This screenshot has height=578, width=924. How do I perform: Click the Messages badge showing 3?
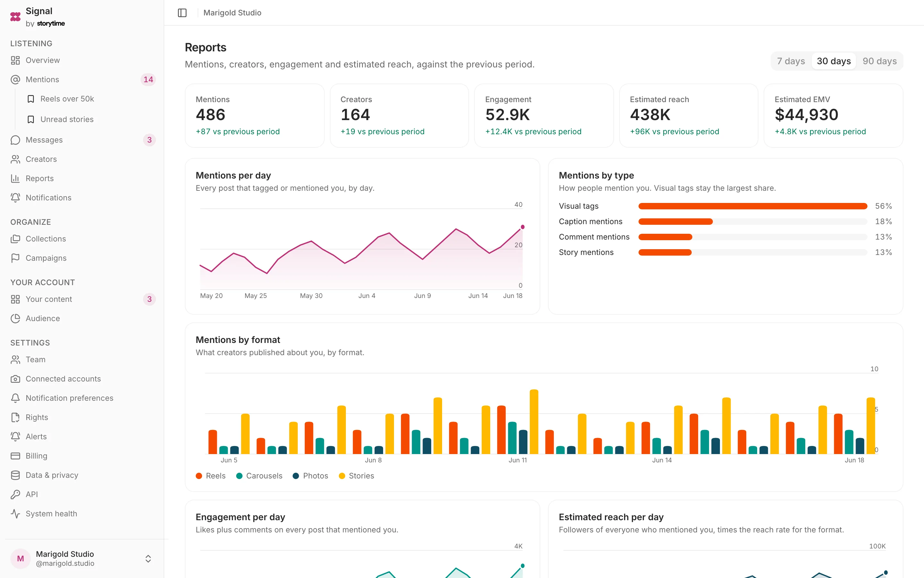[149, 140]
